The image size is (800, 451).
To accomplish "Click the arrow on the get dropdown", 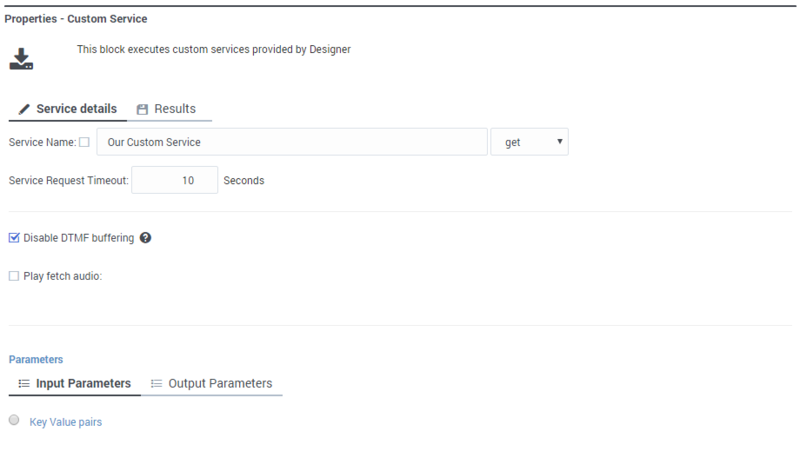I will click(x=560, y=141).
